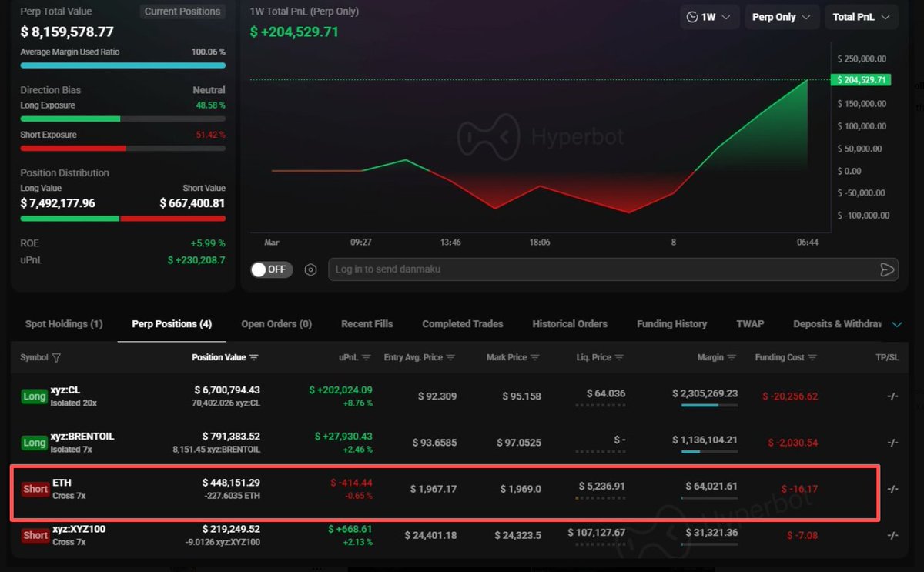Expand more tabs with the chevron arrow
924x572 pixels.
(896, 324)
